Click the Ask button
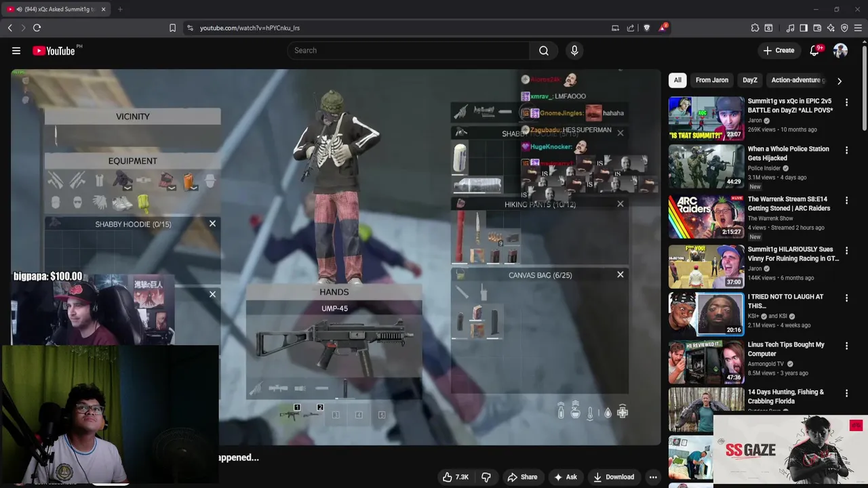 pyautogui.click(x=566, y=477)
